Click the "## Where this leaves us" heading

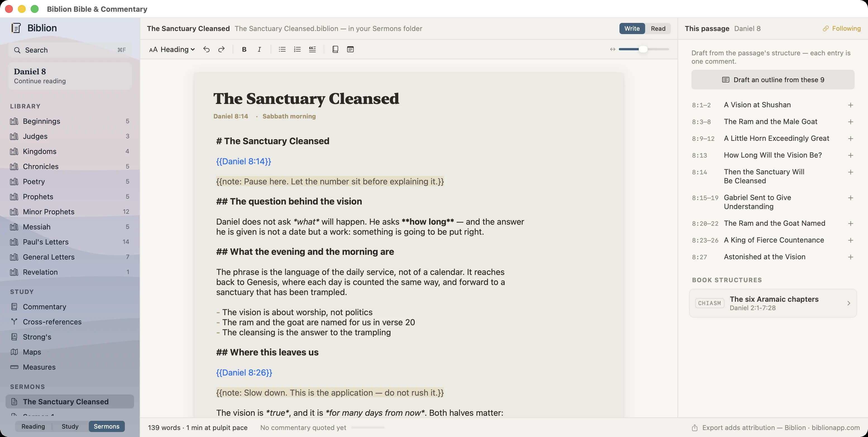pyautogui.click(x=267, y=352)
